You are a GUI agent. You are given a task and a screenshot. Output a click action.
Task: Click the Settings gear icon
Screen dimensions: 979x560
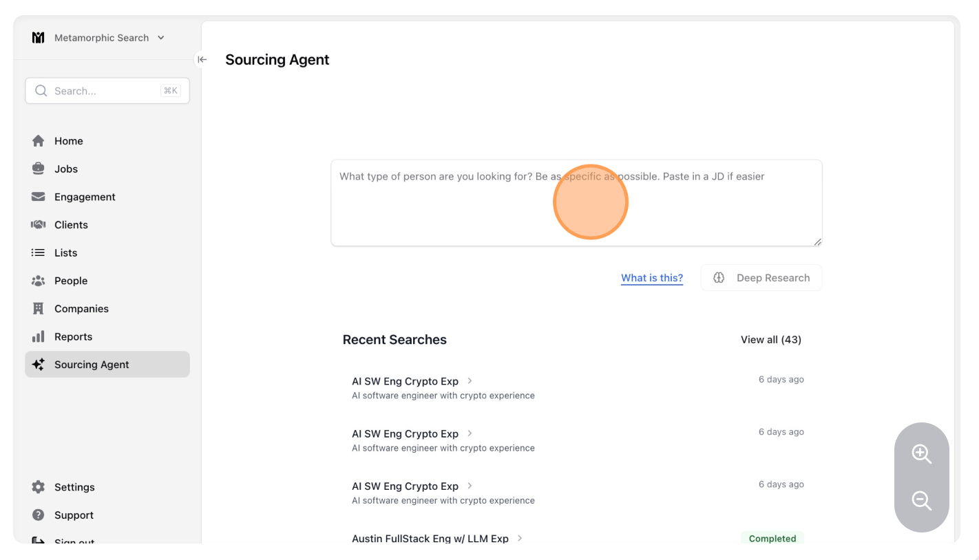click(x=39, y=487)
